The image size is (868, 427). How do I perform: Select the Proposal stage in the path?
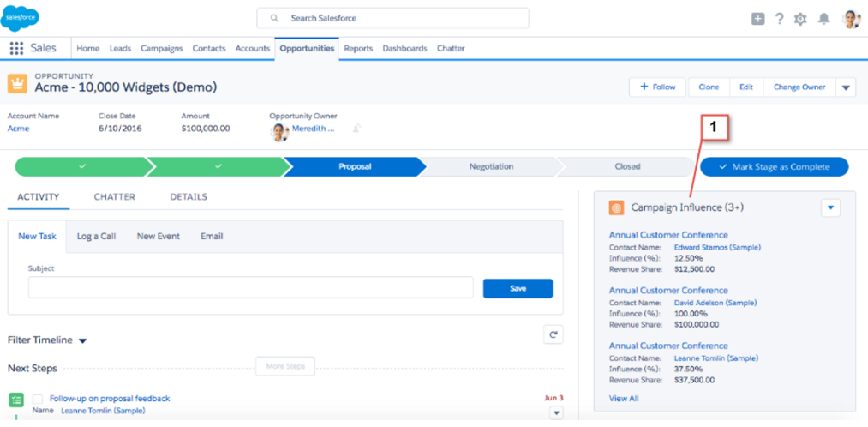(355, 166)
